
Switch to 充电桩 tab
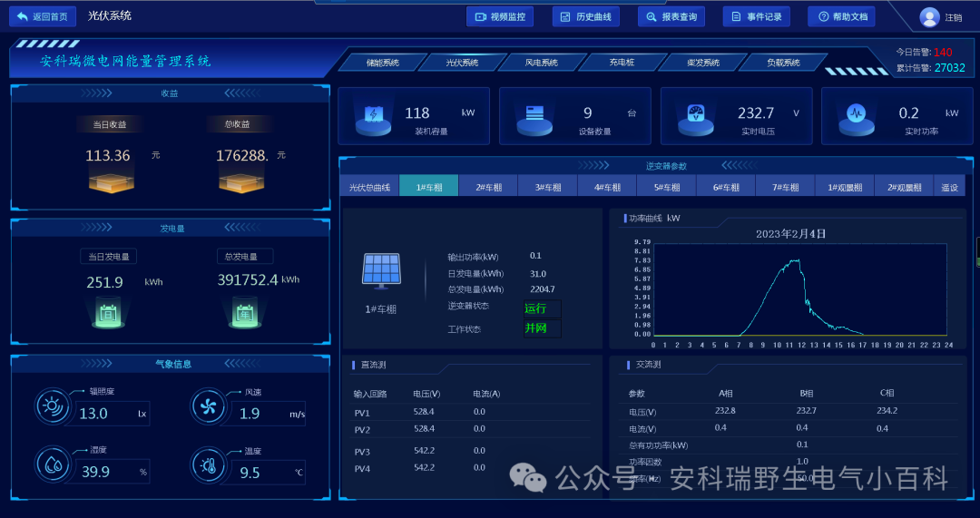[x=622, y=63]
